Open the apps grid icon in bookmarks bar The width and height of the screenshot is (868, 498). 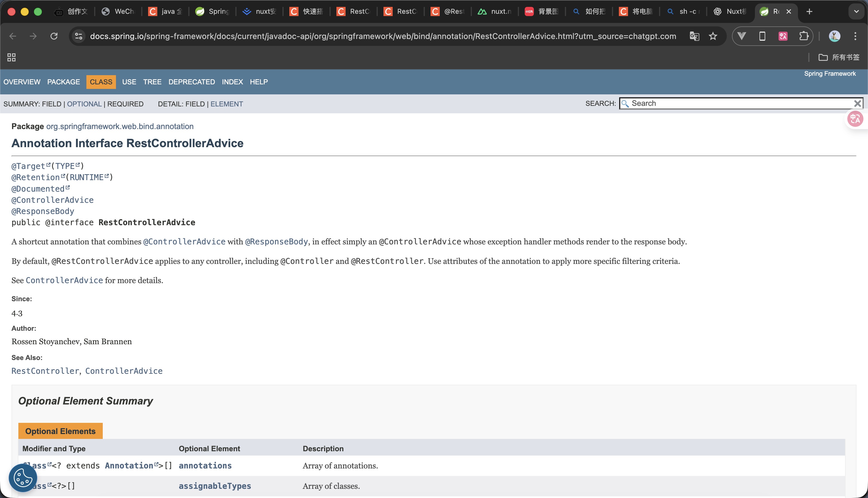click(x=12, y=57)
